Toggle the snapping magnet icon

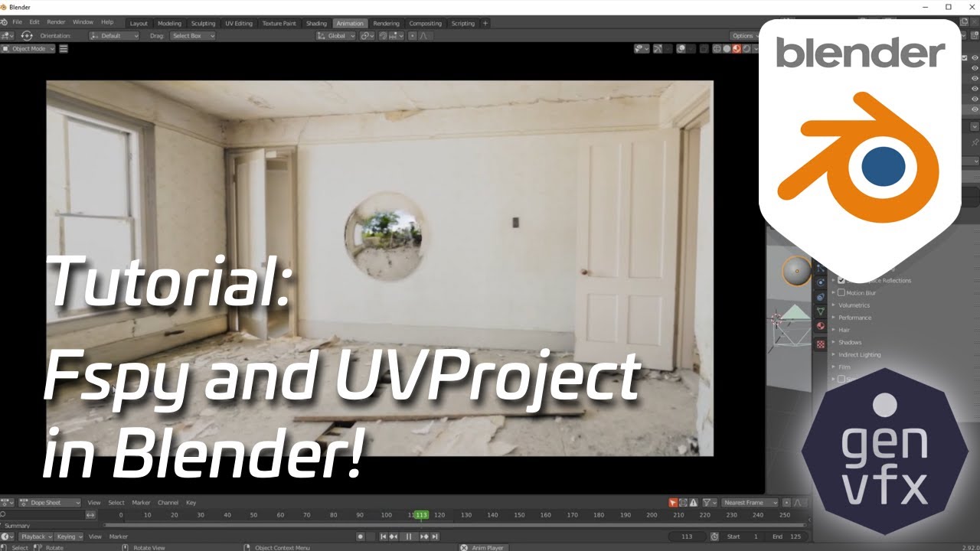(x=383, y=36)
